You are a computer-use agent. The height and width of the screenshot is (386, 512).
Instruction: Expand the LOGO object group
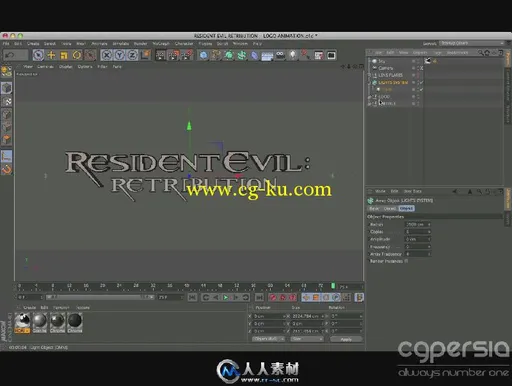point(370,97)
